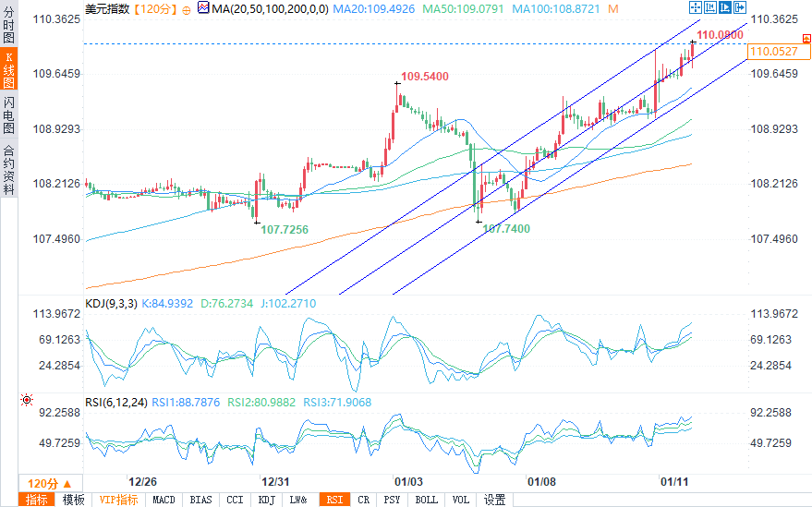The height and width of the screenshot is (507, 812).
Task: Open the 分时图 side tab
Action: [x=9, y=24]
